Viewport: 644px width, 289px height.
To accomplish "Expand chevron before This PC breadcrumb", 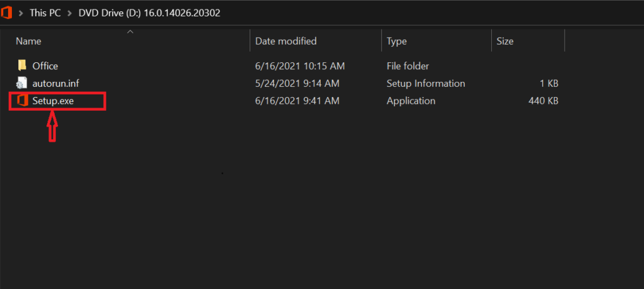I will tap(21, 13).
